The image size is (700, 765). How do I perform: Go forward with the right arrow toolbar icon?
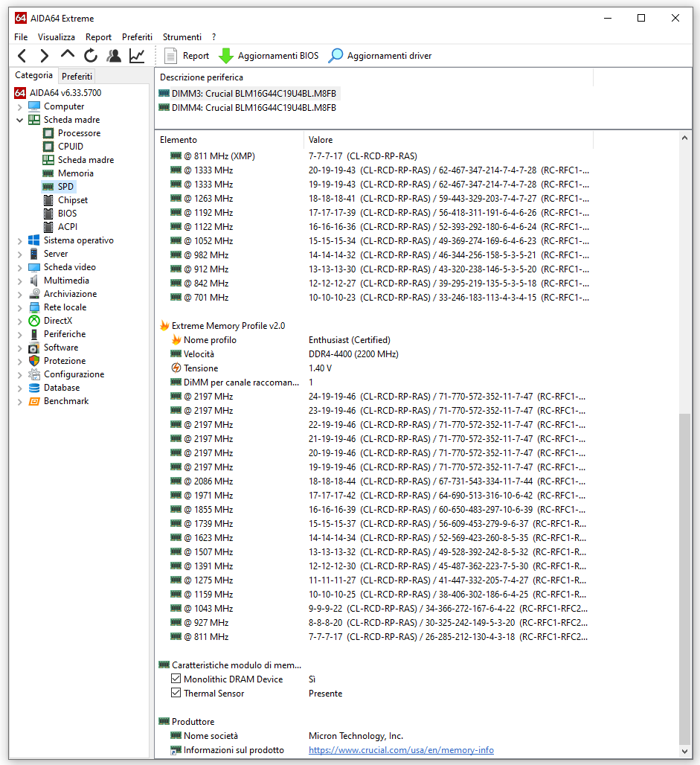pyautogui.click(x=45, y=56)
